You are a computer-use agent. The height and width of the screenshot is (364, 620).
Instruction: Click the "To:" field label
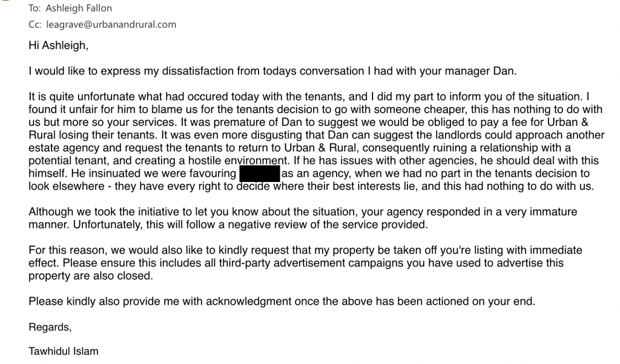[36, 8]
